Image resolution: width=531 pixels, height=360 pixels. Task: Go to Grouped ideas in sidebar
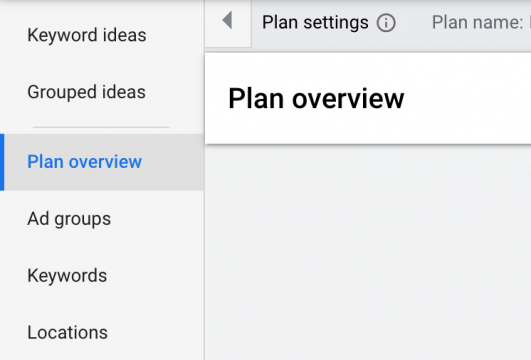(x=86, y=92)
